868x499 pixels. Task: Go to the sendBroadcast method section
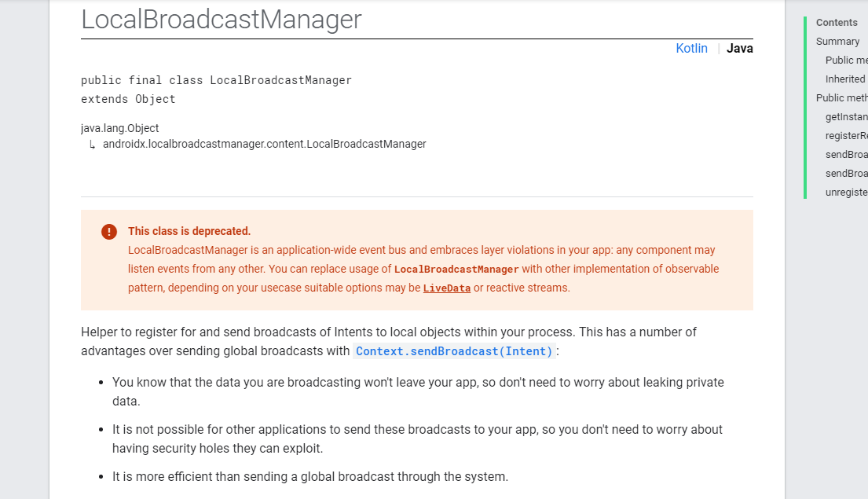coord(846,154)
